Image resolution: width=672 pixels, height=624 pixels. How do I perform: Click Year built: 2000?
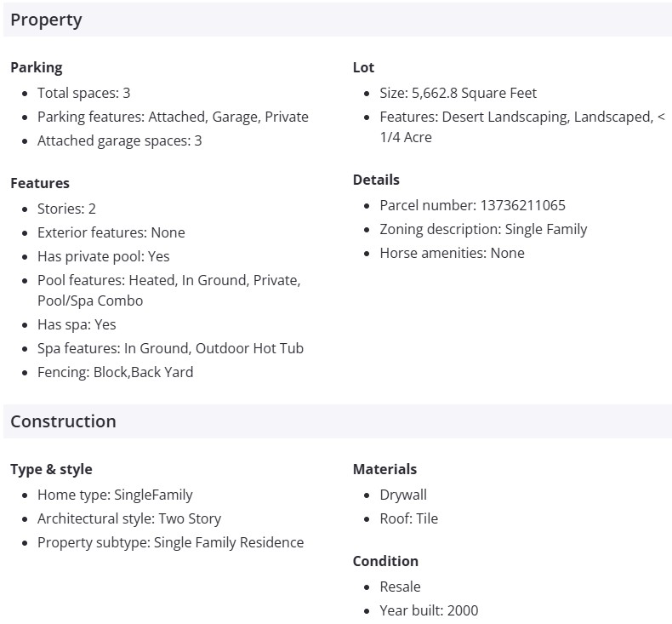(x=429, y=610)
